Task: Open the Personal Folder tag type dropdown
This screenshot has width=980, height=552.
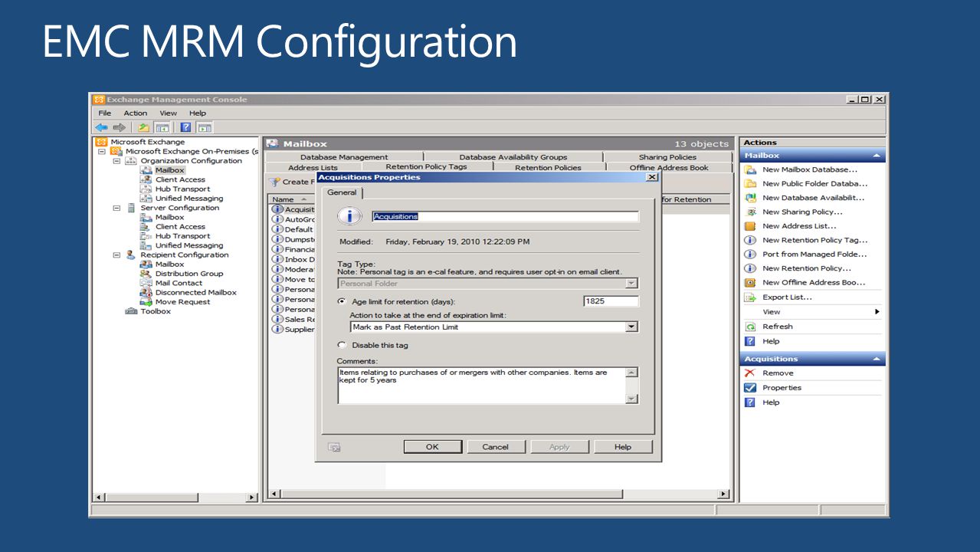Action: coord(631,284)
